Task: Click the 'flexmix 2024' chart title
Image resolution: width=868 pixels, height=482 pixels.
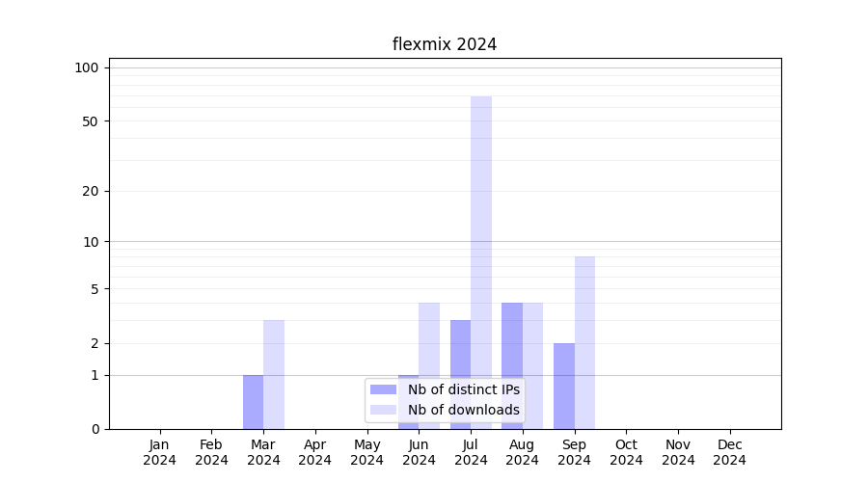Action: pos(445,44)
